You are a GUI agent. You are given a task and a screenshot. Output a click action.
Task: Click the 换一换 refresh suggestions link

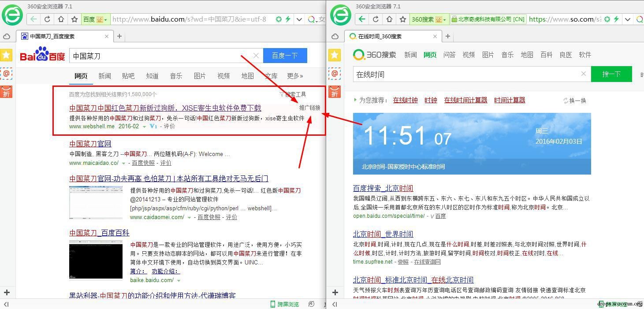point(575,101)
